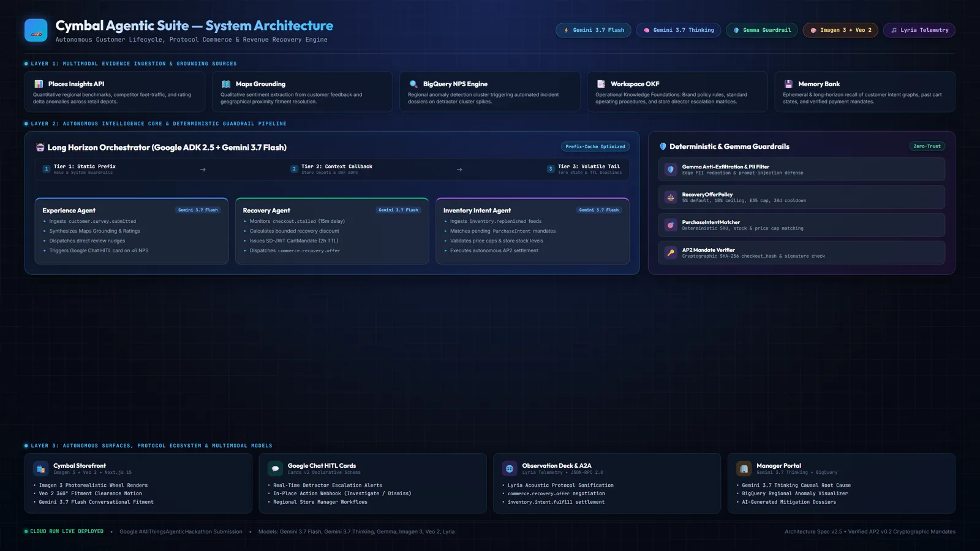Click 'Lyria Acoustic Protocol Sonification' bullet
980x551 pixels.
pyautogui.click(x=560, y=485)
